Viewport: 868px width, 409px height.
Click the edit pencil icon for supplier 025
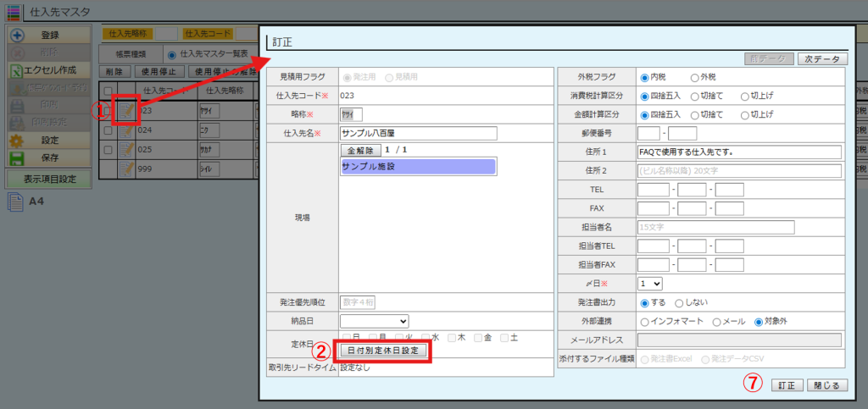pos(126,149)
